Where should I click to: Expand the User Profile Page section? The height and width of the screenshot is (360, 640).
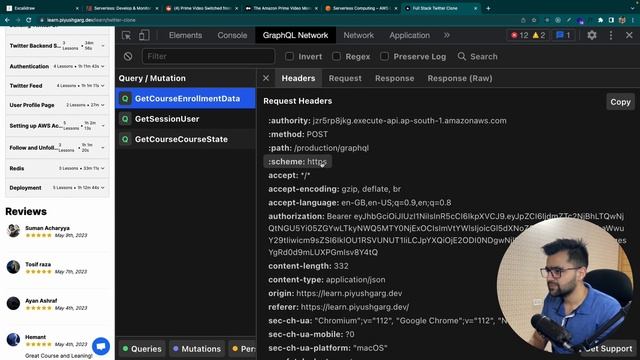57,105
